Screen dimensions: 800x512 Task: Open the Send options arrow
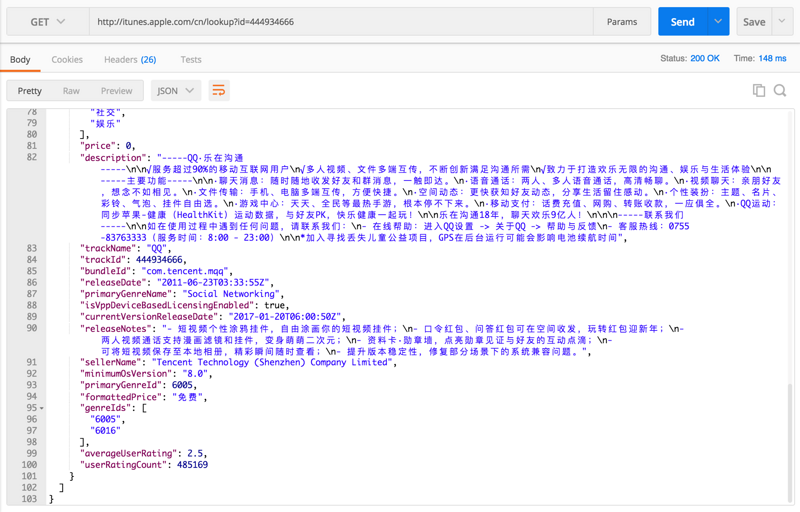pyautogui.click(x=718, y=21)
